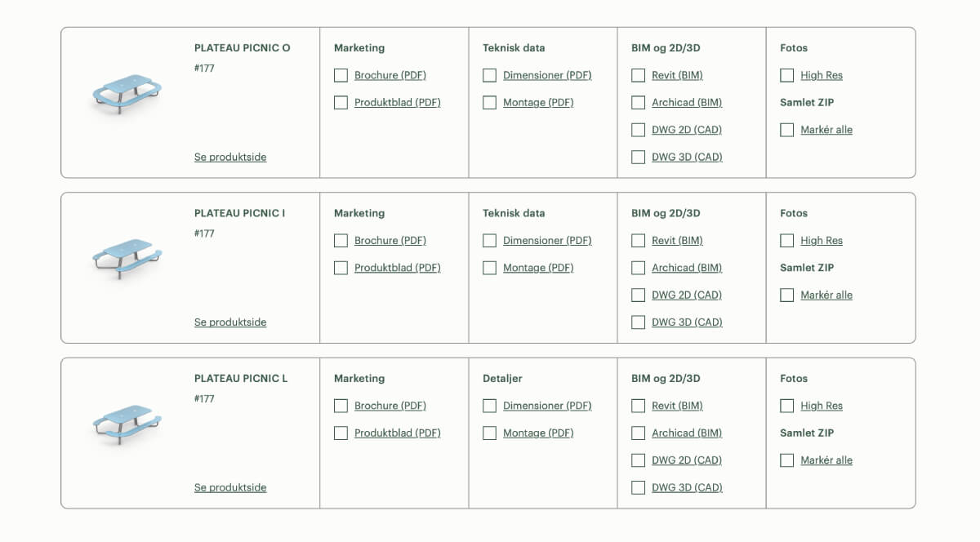Click the Plateau Picnic I table image
The image size is (980, 542).
(x=127, y=257)
